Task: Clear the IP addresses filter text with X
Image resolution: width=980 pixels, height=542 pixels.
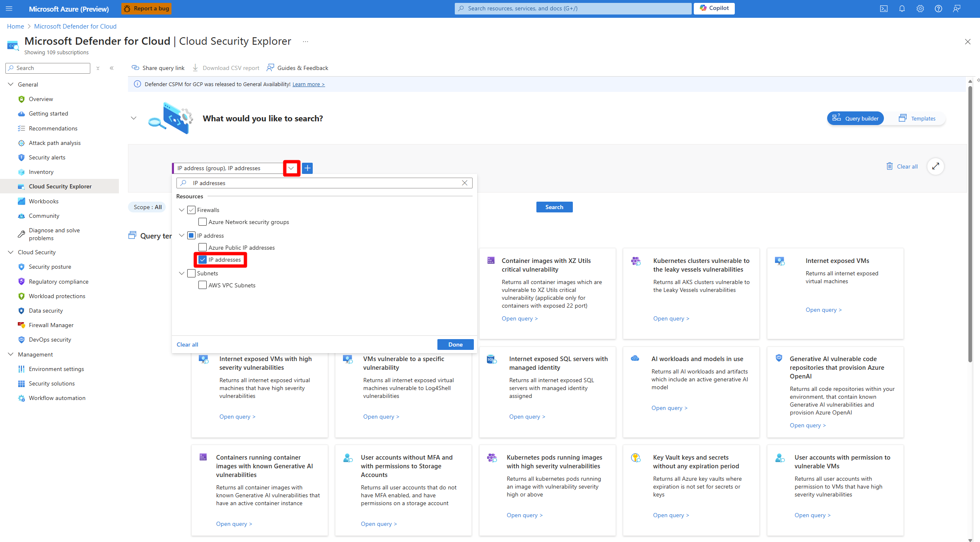Action: [x=464, y=183]
